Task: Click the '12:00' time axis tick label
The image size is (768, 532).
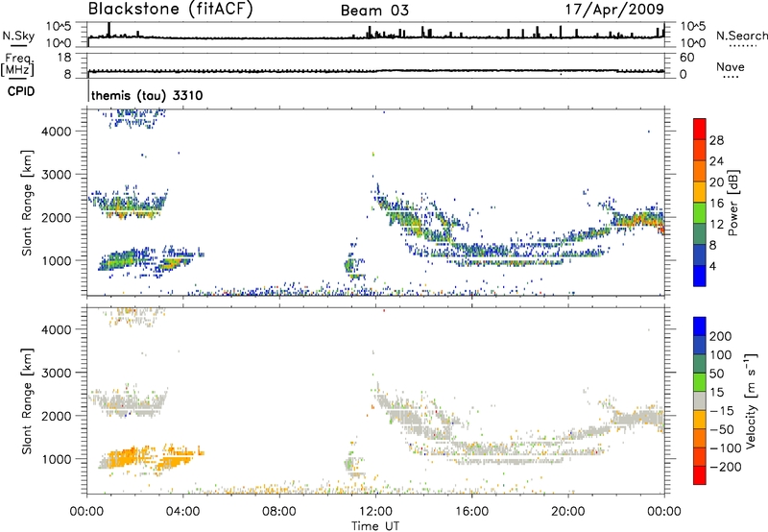Action: pos(375,512)
